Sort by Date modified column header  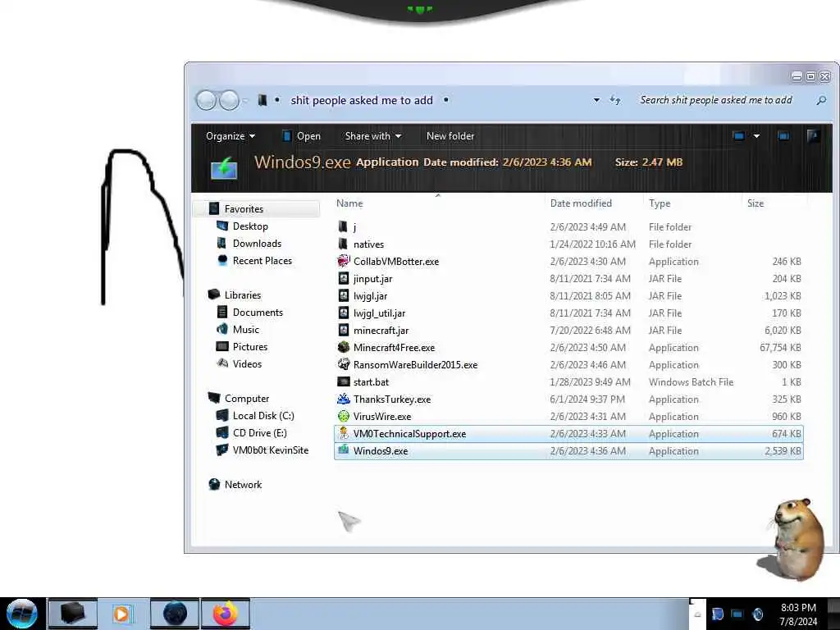click(581, 203)
